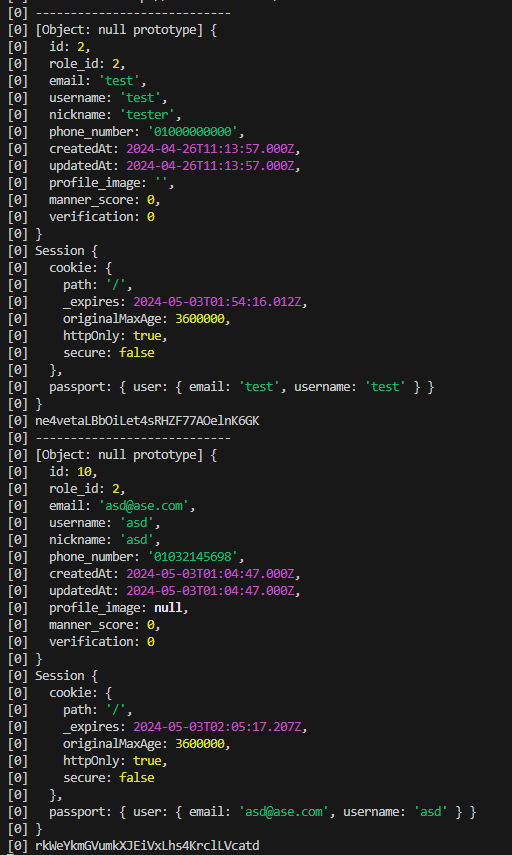512x855 pixels.
Task: Select session ID ne4vetaLBbOiLet4sRHZF77AOelnK6GK
Action: pos(147,421)
